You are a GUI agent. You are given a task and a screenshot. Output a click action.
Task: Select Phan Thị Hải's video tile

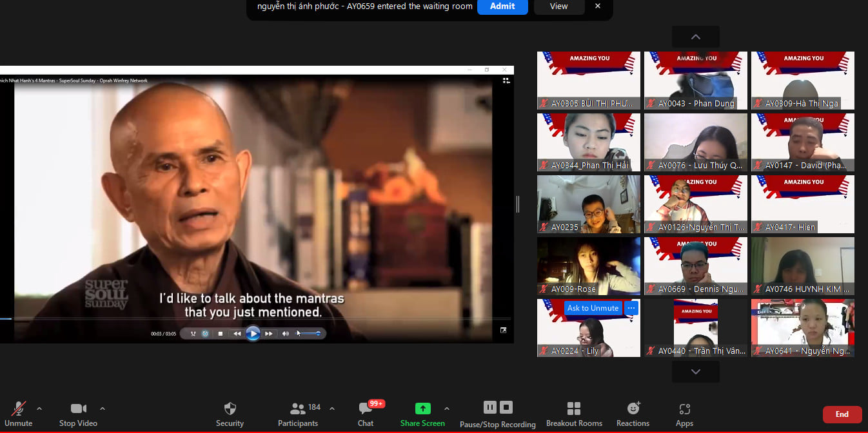pyautogui.click(x=589, y=142)
